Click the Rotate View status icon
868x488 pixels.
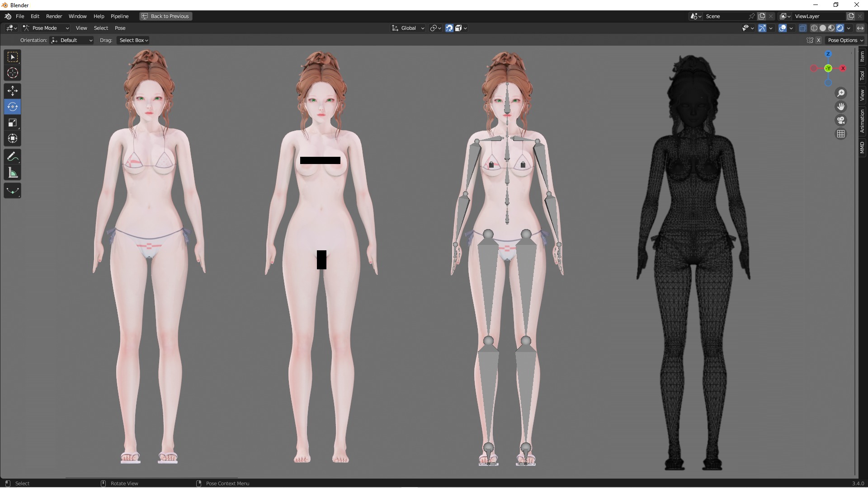(103, 483)
